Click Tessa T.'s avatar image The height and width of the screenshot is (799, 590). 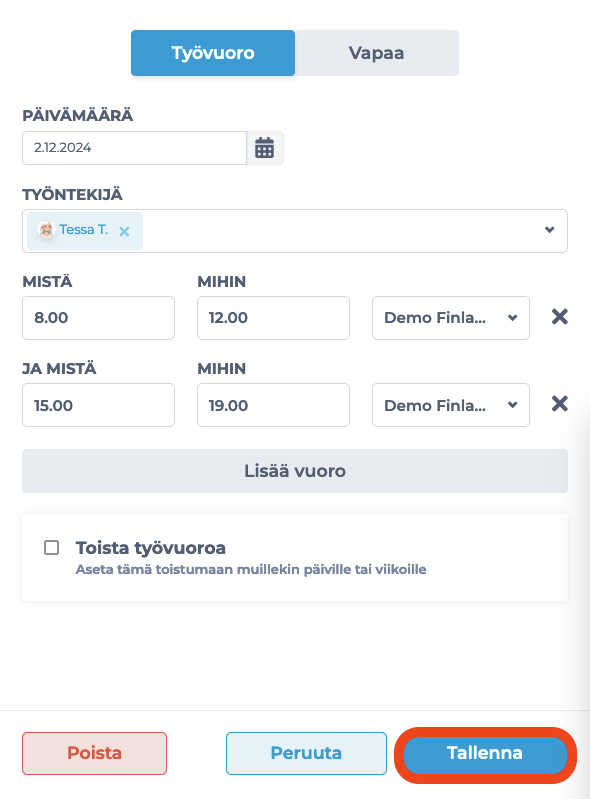[x=46, y=230]
